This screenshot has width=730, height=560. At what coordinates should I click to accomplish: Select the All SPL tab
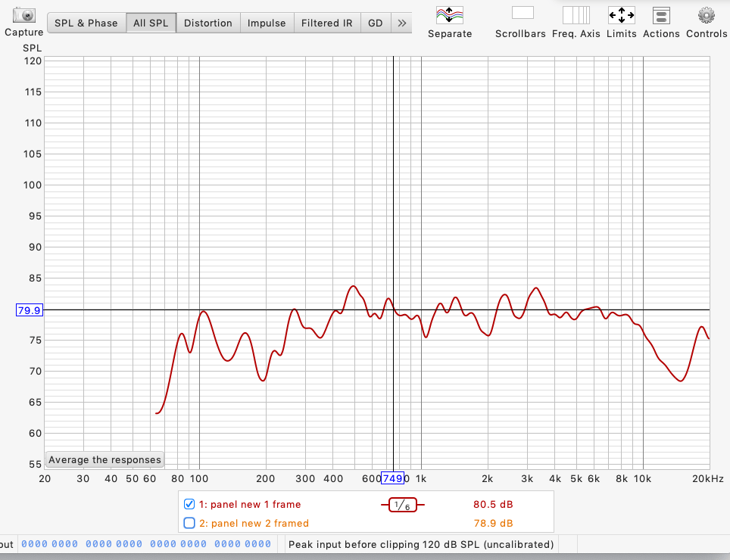click(x=151, y=23)
